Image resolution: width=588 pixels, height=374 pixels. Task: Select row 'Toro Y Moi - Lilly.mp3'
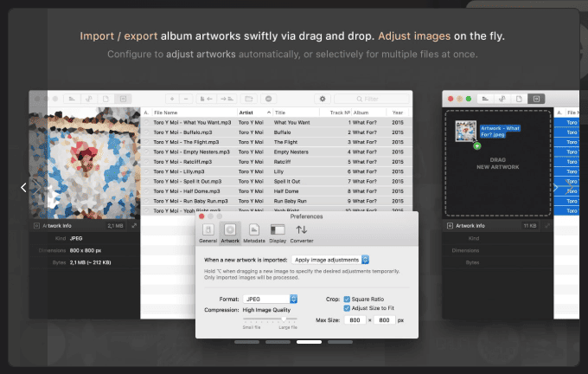pyautogui.click(x=277, y=171)
